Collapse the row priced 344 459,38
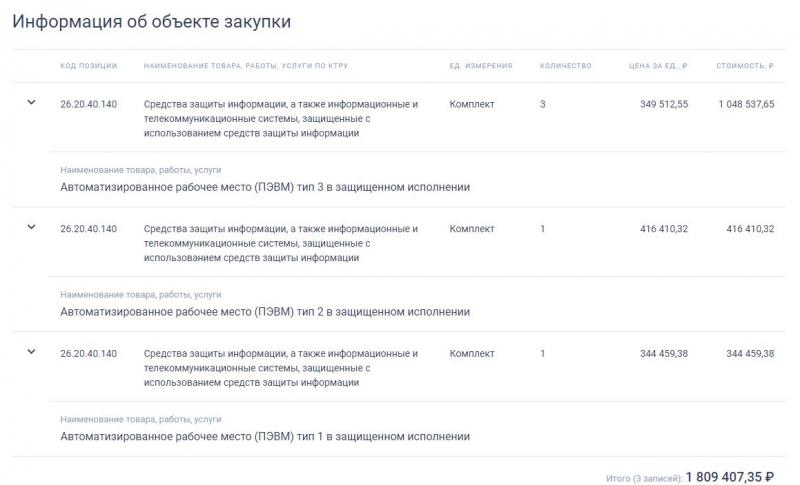Image resolution: width=800 pixels, height=485 pixels. 31,351
